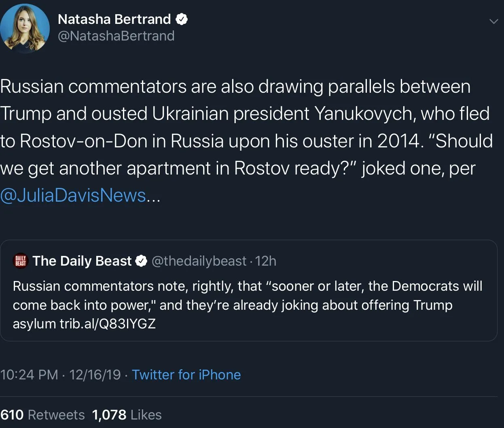Click the 10:24 PM tweet time
This screenshot has height=428, width=504.
coord(29,375)
